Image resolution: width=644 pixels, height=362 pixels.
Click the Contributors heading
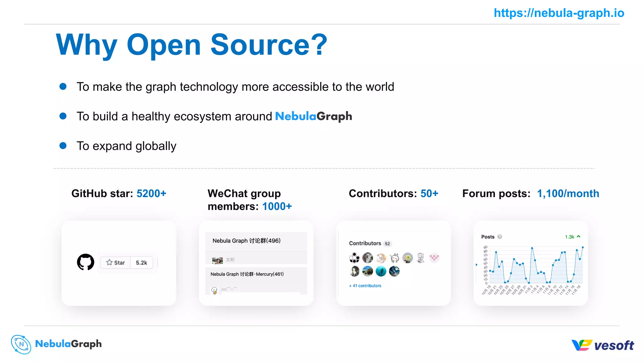[365, 243]
